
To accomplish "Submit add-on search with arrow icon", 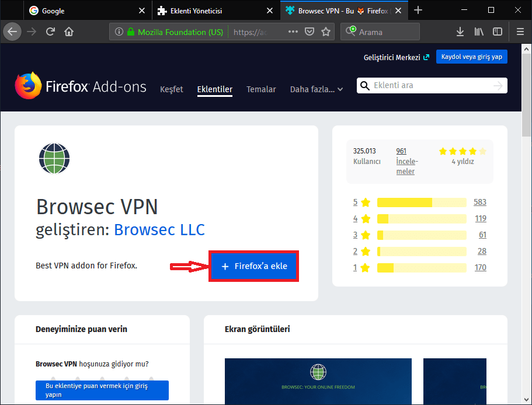I will (x=498, y=85).
